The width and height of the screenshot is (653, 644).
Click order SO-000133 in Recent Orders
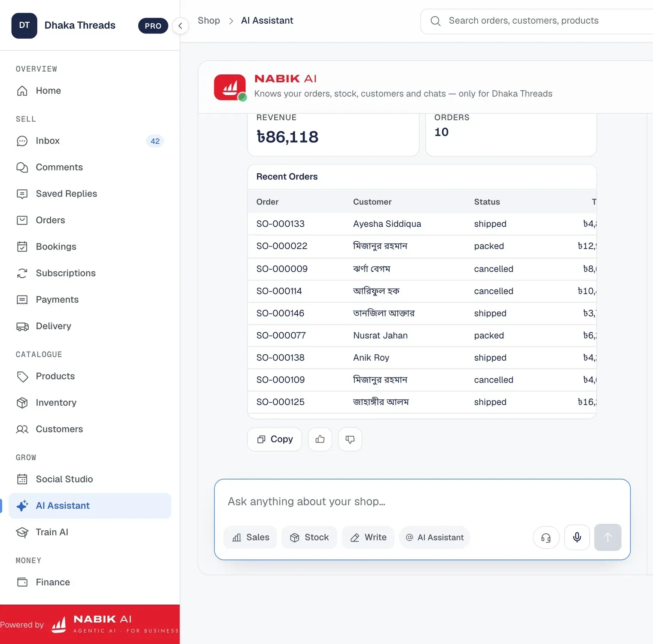point(281,224)
